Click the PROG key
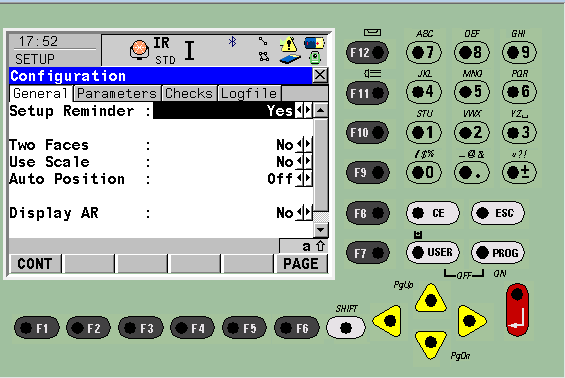 point(498,253)
